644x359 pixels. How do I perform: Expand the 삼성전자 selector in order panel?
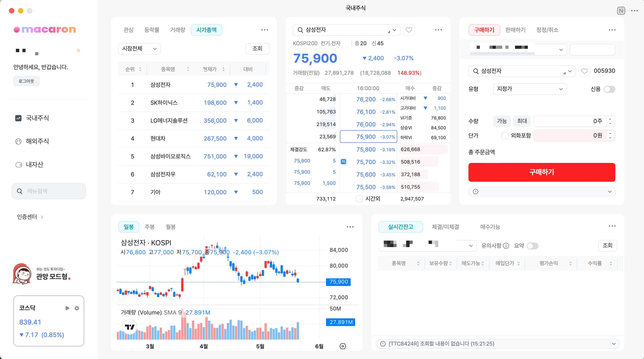[x=570, y=71]
